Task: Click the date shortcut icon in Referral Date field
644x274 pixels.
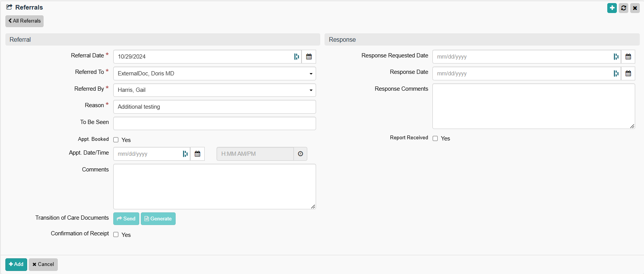Action: tap(297, 57)
